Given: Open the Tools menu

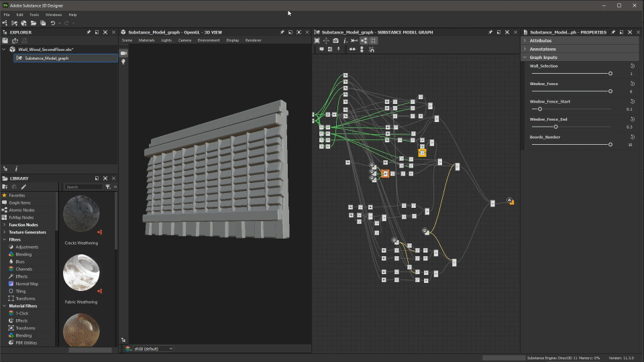Looking at the screenshot, I should [x=34, y=15].
